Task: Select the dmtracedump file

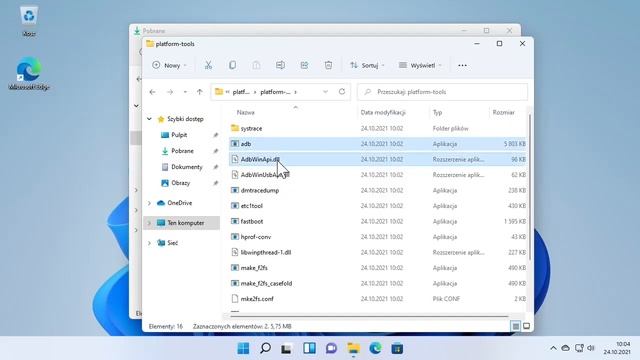Action: pos(378,191)
